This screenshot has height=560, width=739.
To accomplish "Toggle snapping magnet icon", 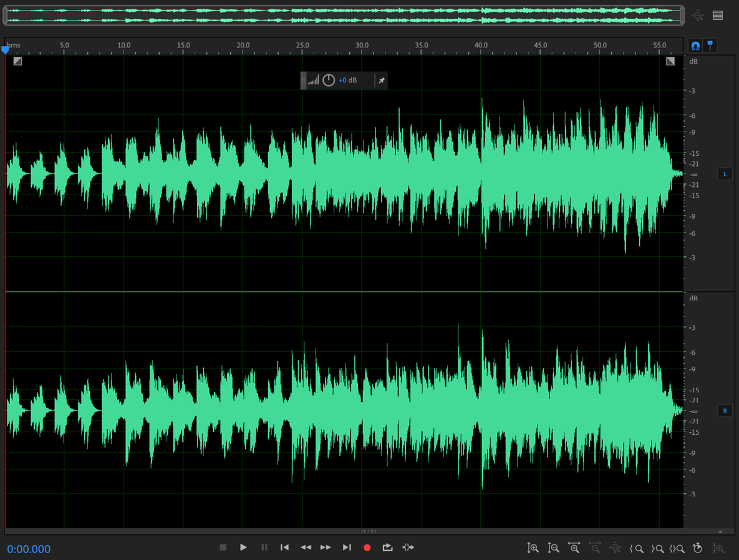I will pyautogui.click(x=695, y=46).
